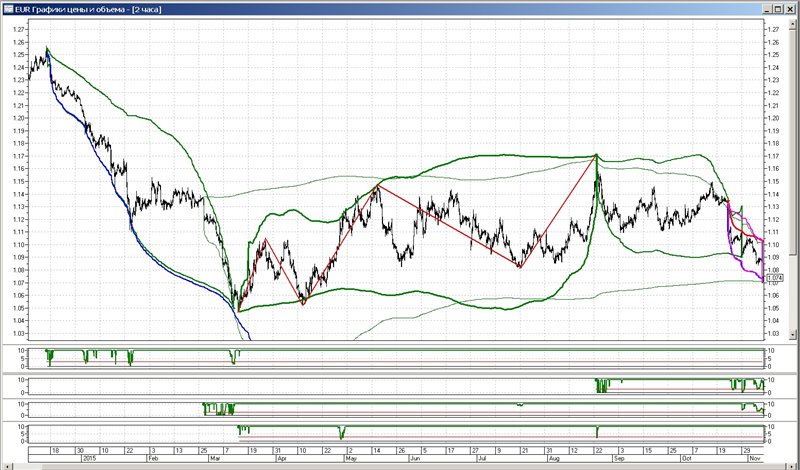Click the May label on time axis

point(351,458)
